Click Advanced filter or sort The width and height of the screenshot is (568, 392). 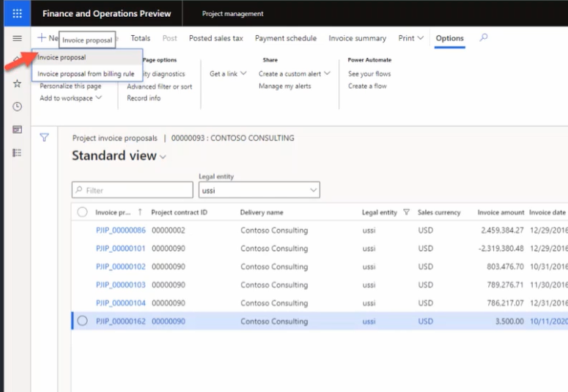click(x=159, y=86)
